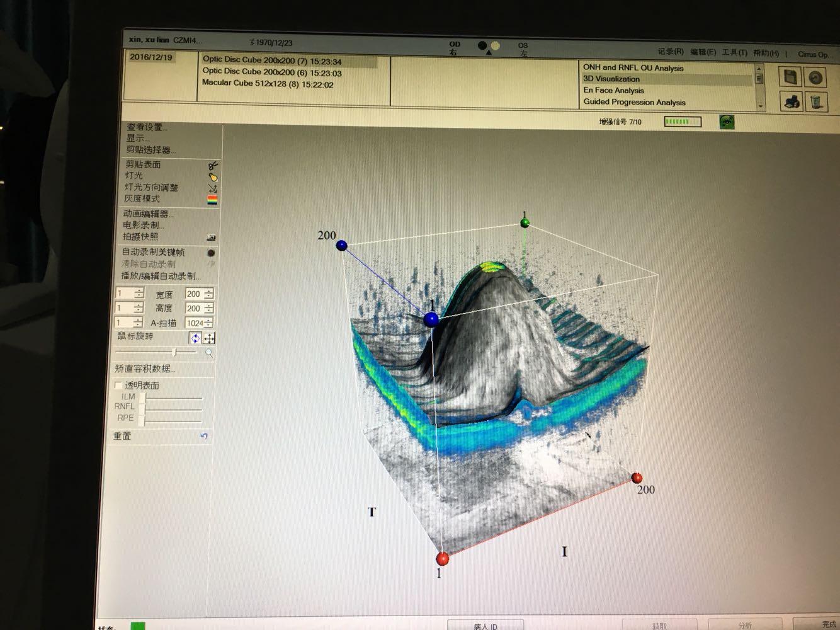Open the 编辑(E) menu
This screenshot has width=840, height=630.
703,52
